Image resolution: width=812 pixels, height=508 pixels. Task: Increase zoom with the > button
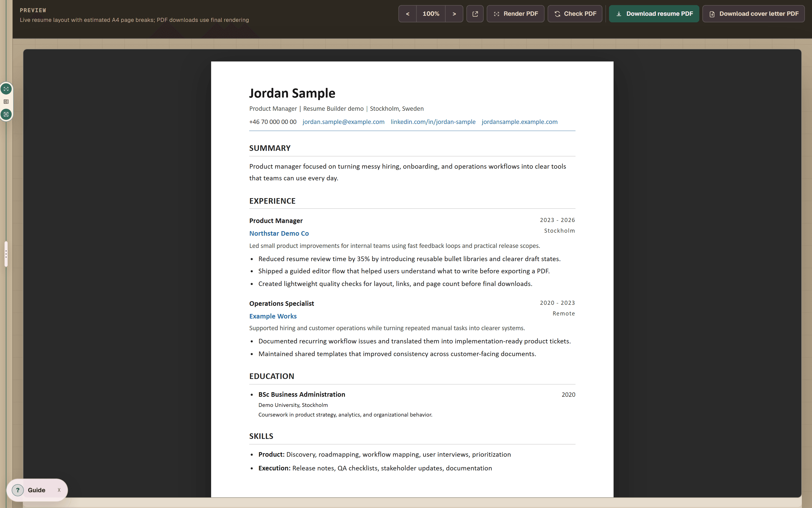point(454,14)
